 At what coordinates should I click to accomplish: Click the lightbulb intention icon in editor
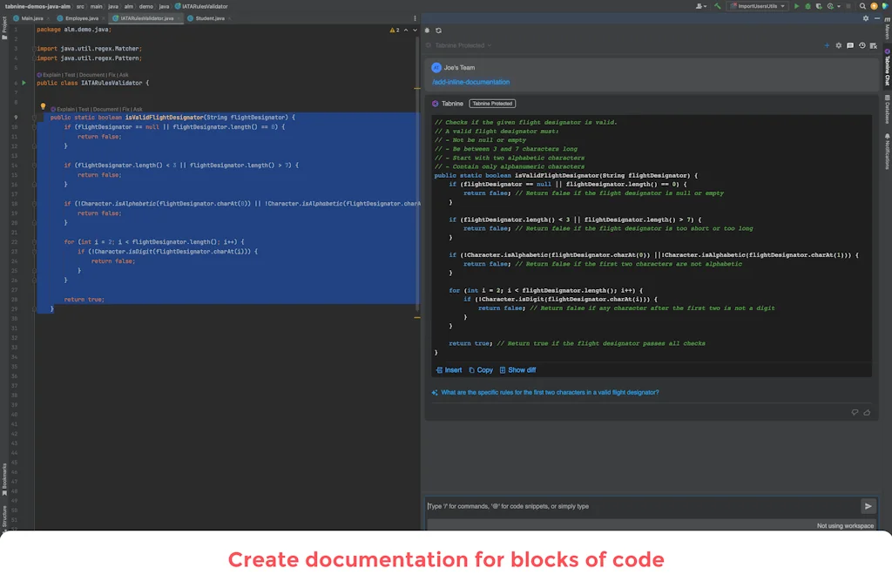[x=43, y=107]
